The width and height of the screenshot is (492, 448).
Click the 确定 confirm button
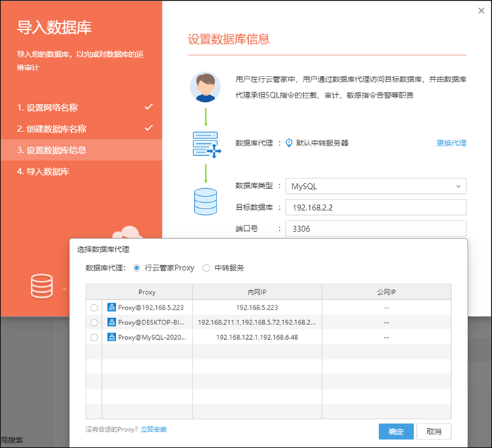(x=396, y=431)
